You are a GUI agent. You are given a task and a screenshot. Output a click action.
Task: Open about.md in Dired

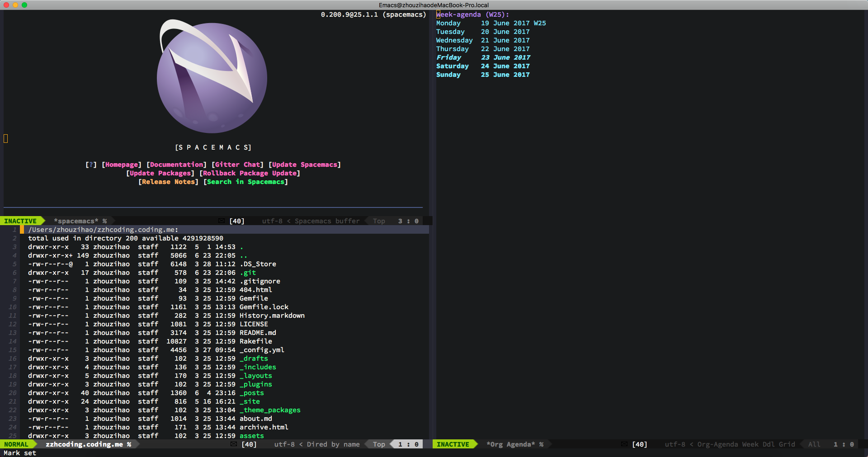click(x=256, y=419)
